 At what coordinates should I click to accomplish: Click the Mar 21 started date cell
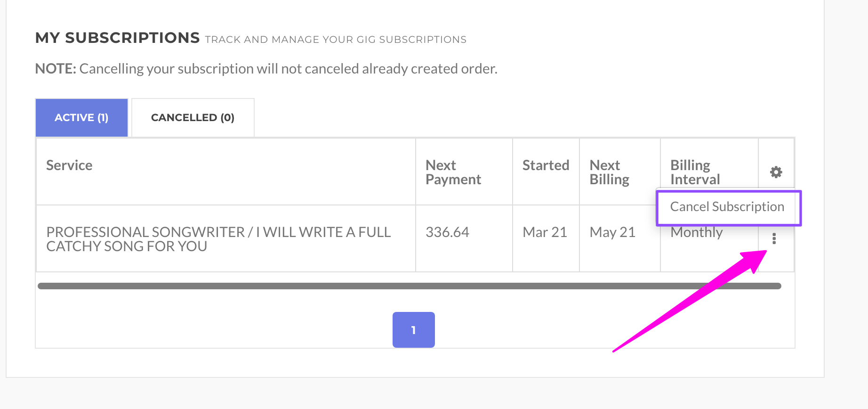click(x=545, y=232)
